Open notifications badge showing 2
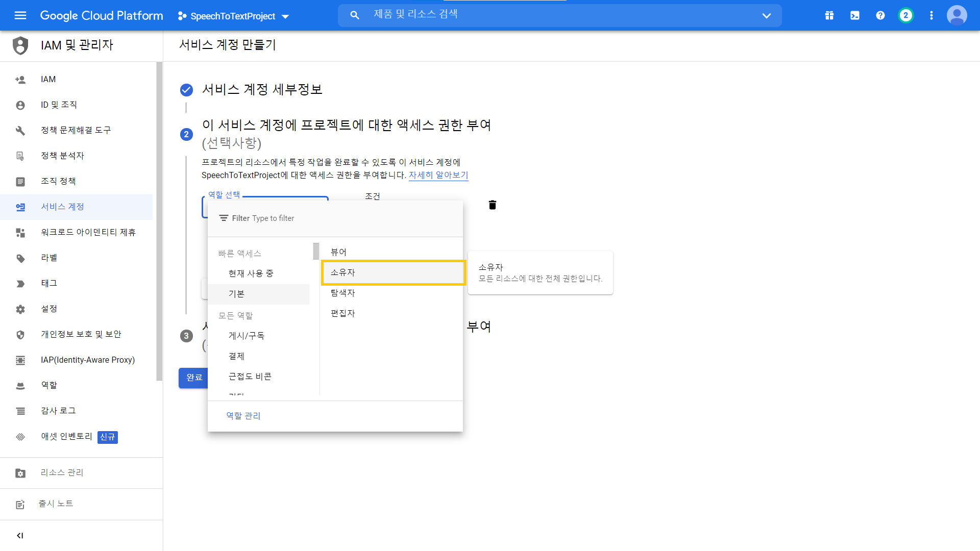This screenshot has width=980, height=551. [906, 15]
